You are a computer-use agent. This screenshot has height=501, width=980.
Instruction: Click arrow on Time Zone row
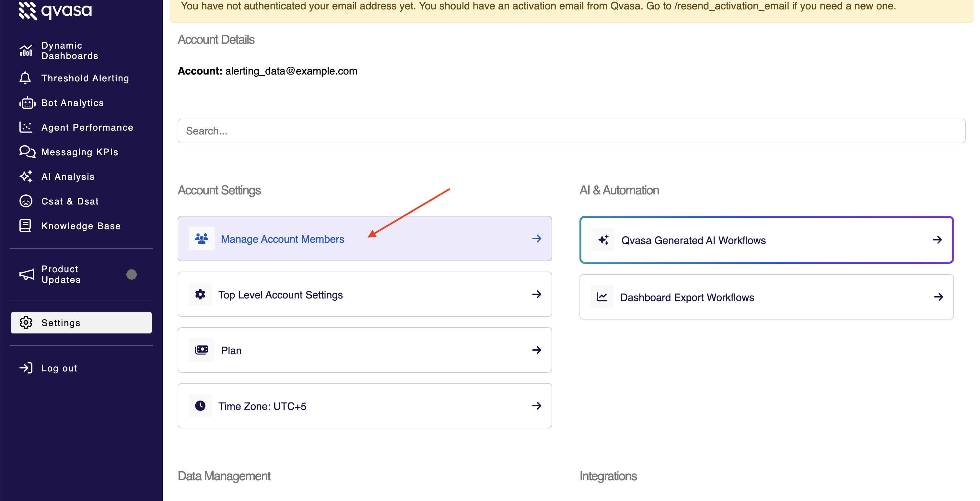tap(537, 406)
